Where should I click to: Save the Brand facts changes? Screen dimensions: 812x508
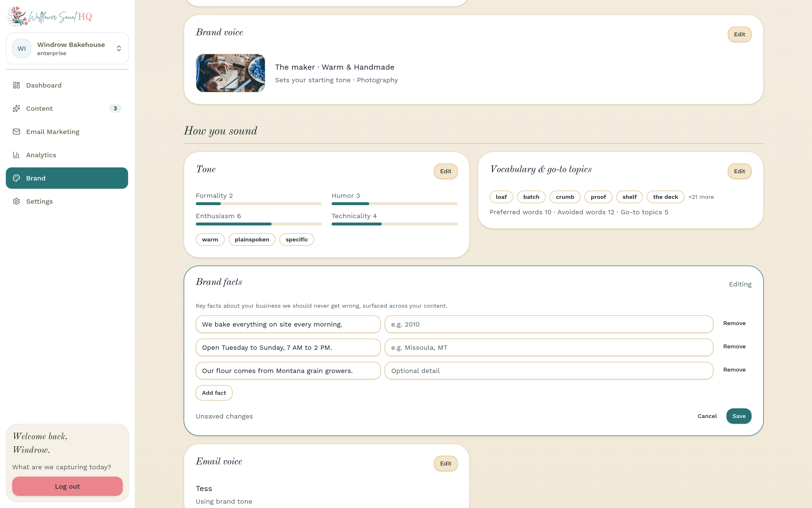[739, 416]
